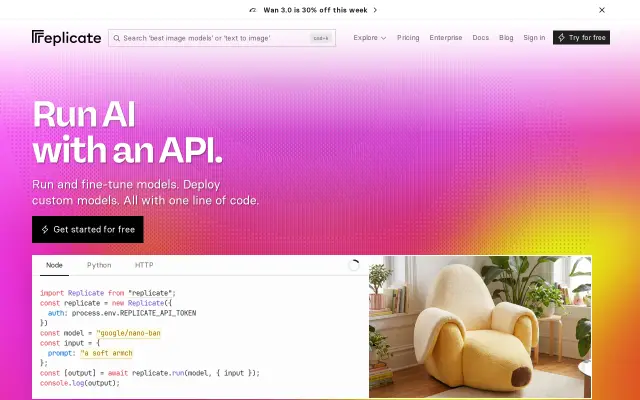Open the Wan 3.0 is 30% off link
This screenshot has width=640, height=400.
point(315,10)
